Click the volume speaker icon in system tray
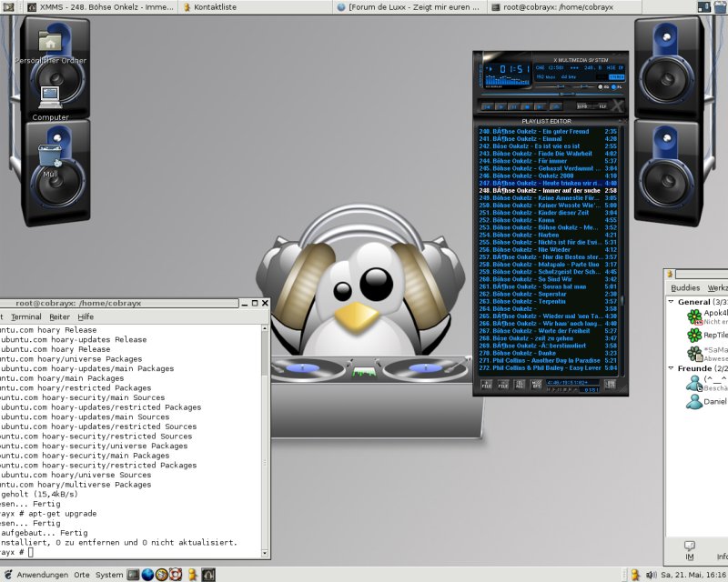Screen dimensions: 728x582 (x=652, y=575)
